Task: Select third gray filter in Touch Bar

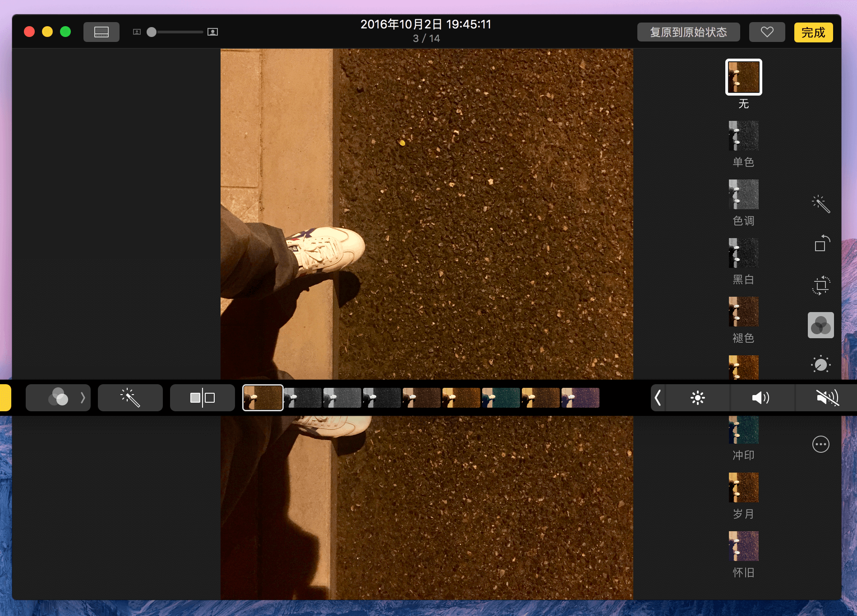Action: 342,398
